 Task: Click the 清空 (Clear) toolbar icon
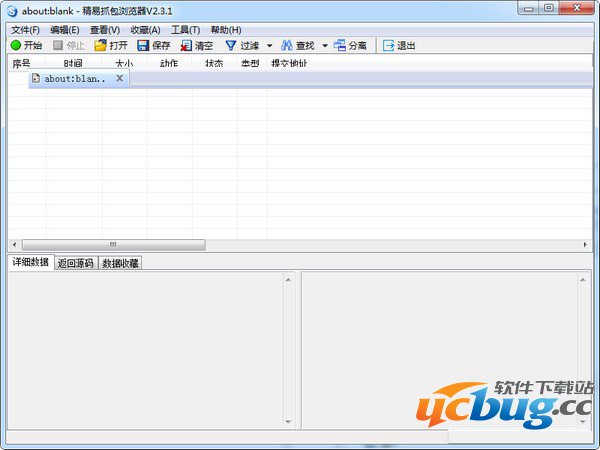[186, 46]
